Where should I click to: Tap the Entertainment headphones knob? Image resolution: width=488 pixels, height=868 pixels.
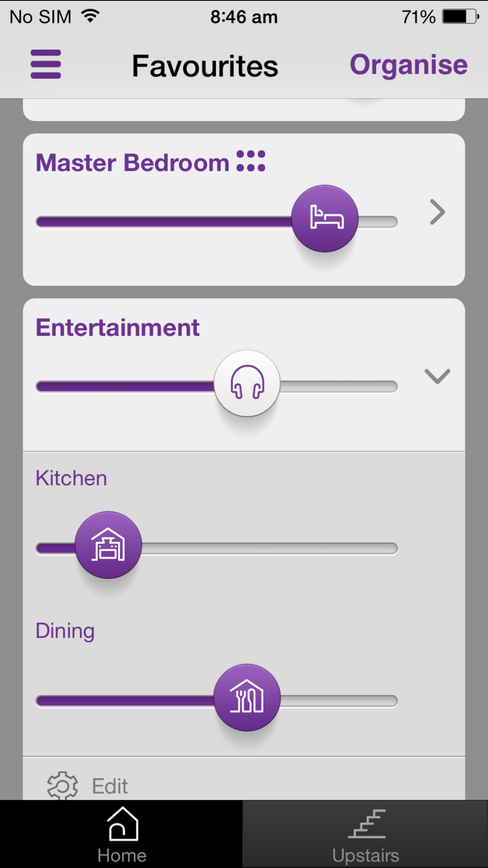click(x=247, y=383)
